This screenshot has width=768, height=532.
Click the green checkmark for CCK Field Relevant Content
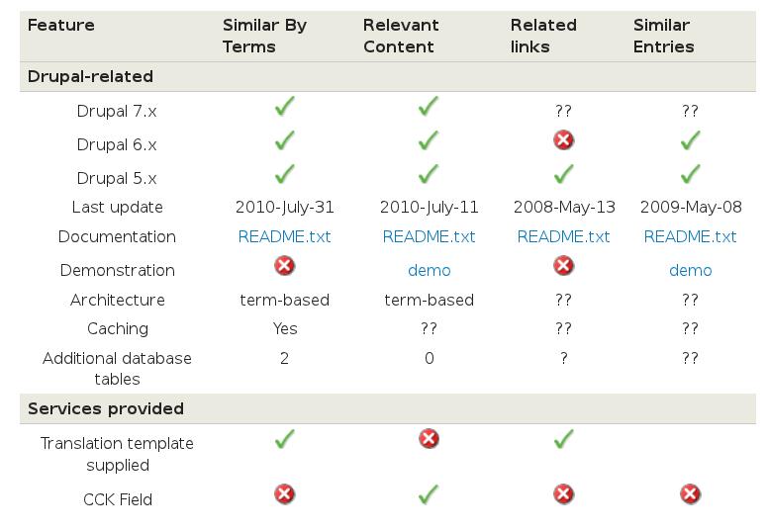(x=429, y=494)
